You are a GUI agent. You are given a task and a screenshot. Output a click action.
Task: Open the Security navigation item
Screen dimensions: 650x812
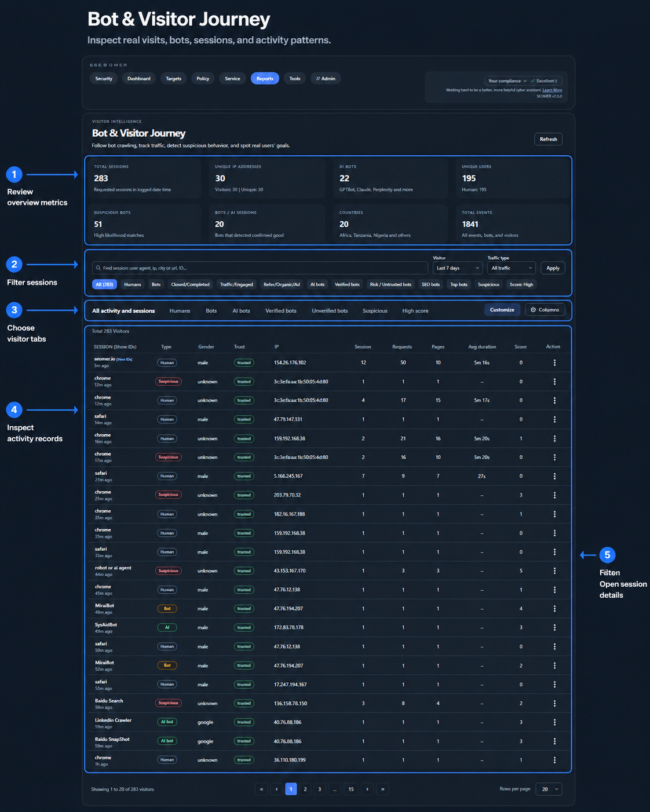[104, 79]
